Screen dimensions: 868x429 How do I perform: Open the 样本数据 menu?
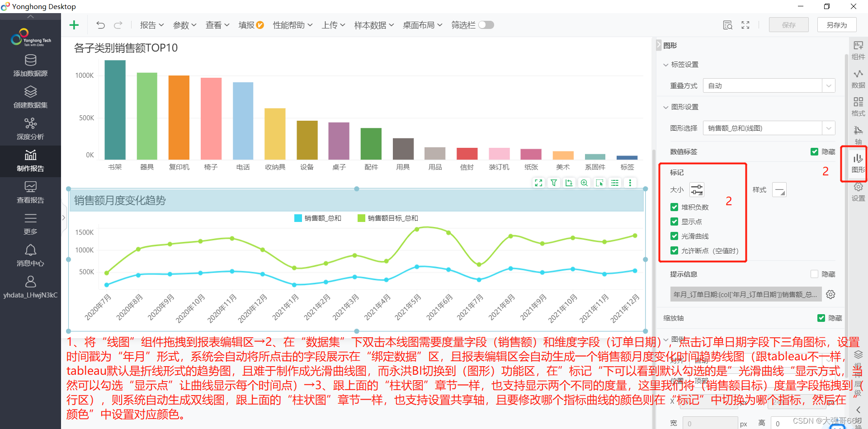coord(374,25)
